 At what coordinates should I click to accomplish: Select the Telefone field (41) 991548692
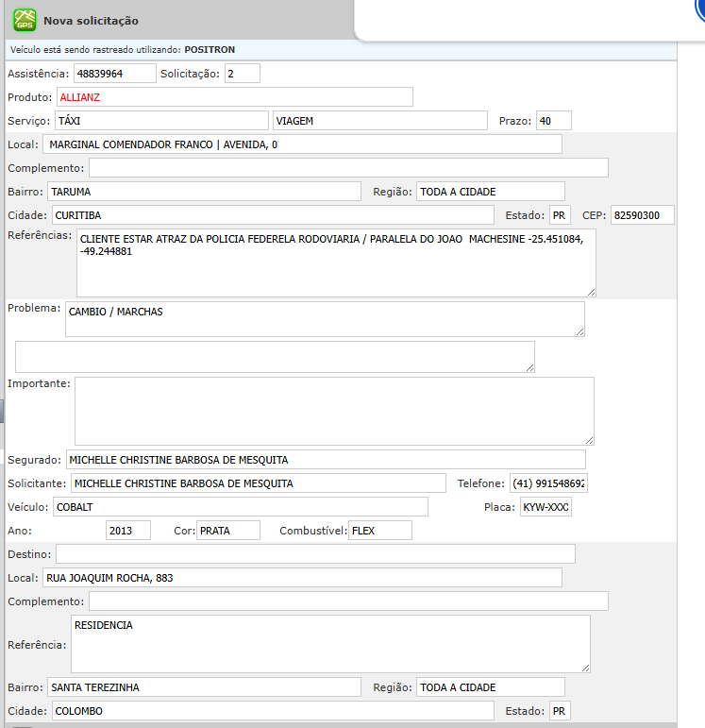click(x=548, y=483)
